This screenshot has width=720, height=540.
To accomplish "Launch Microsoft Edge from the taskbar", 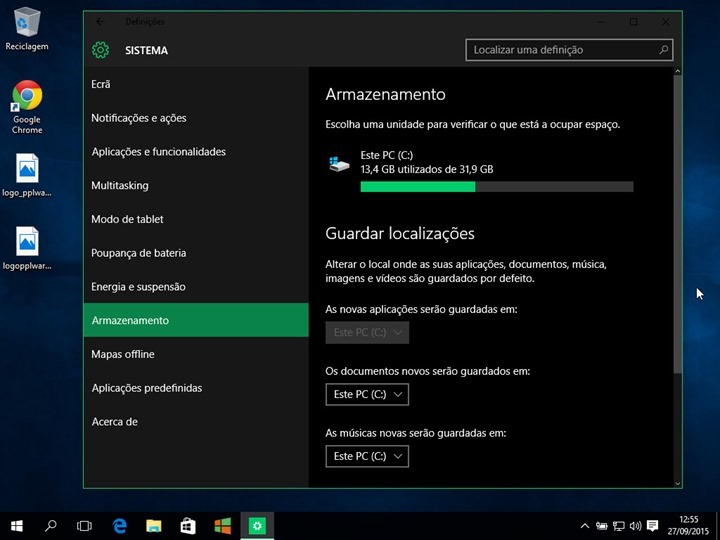I will 120,525.
